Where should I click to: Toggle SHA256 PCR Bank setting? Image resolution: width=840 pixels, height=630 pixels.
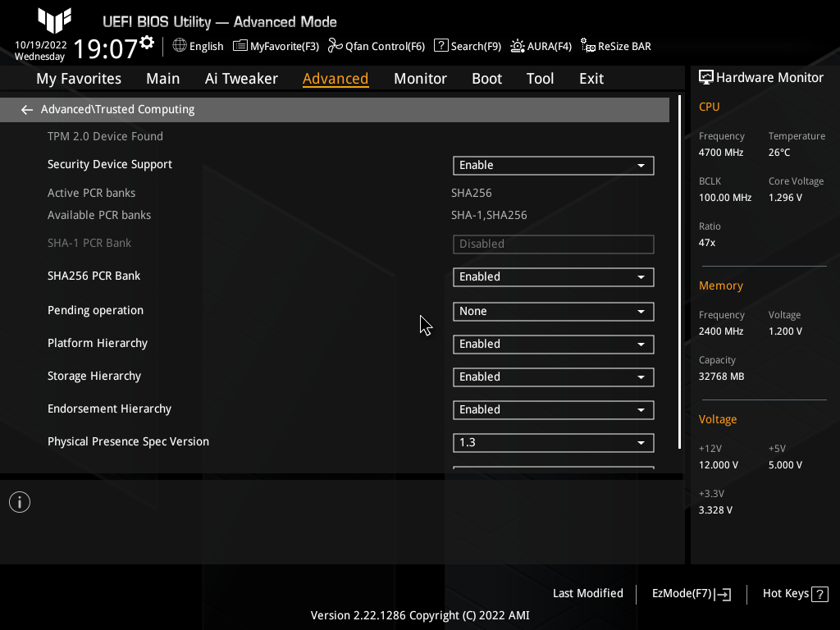[x=553, y=276]
